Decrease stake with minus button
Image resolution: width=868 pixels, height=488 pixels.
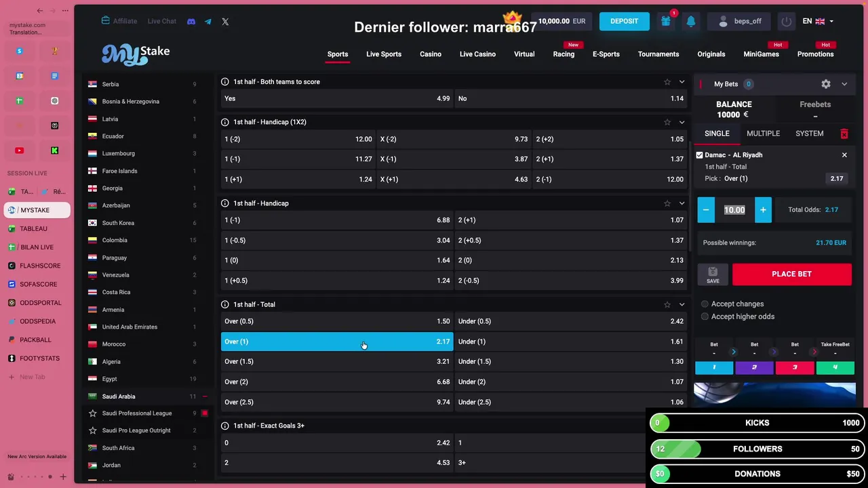tap(706, 210)
